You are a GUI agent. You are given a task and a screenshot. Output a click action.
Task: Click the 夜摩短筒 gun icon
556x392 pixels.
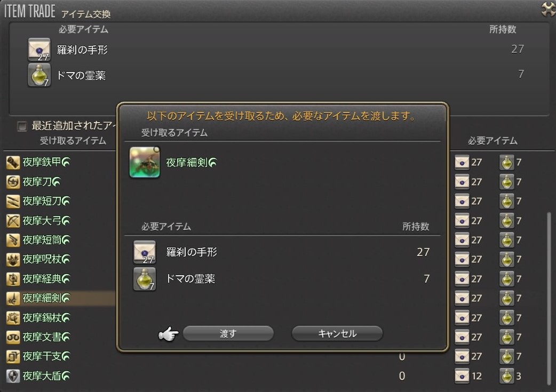[13, 241]
